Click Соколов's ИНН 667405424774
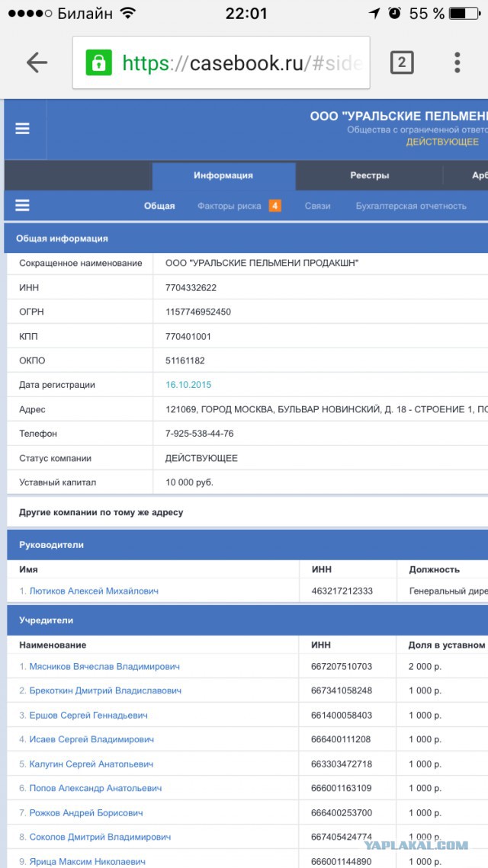Viewport: 488px width, 868px height. click(x=342, y=837)
